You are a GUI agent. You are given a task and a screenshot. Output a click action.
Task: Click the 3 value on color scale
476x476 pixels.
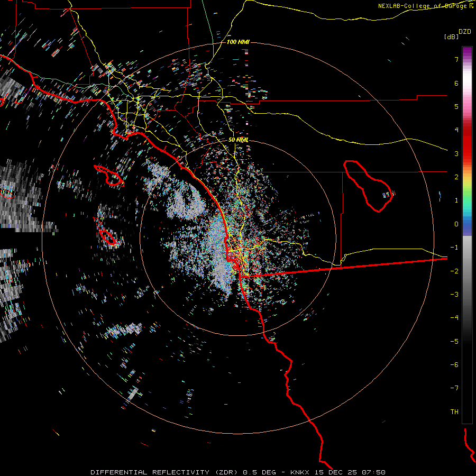pyautogui.click(x=456, y=153)
